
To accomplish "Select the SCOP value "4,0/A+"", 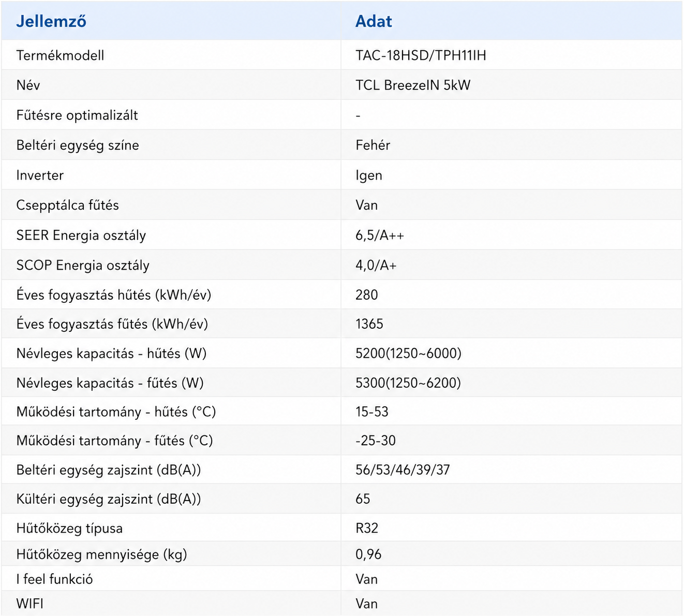I will pos(376,266).
